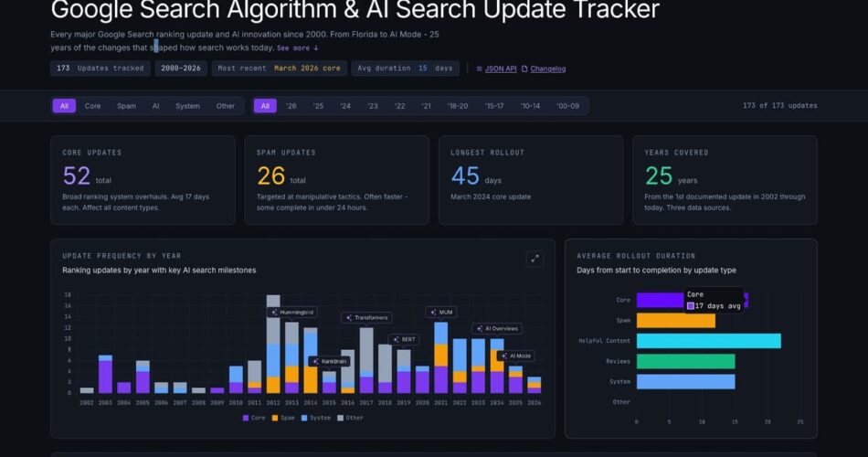Select the Transformers milestone marker
Image resolution: width=868 pixels, height=457 pixels.
pos(366,317)
